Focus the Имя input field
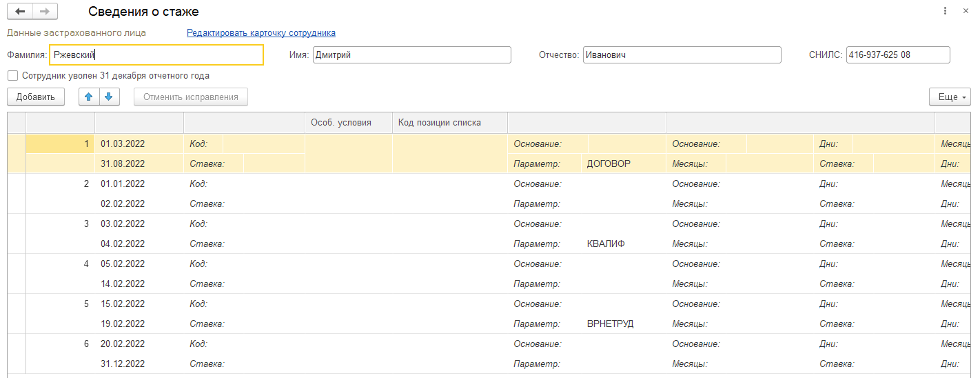Screen dimensions: 980x378 pyautogui.click(x=411, y=55)
